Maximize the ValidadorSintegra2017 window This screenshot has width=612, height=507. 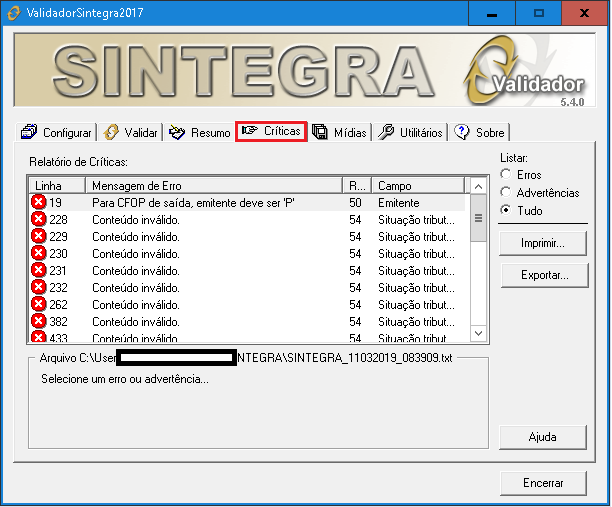pyautogui.click(x=539, y=13)
